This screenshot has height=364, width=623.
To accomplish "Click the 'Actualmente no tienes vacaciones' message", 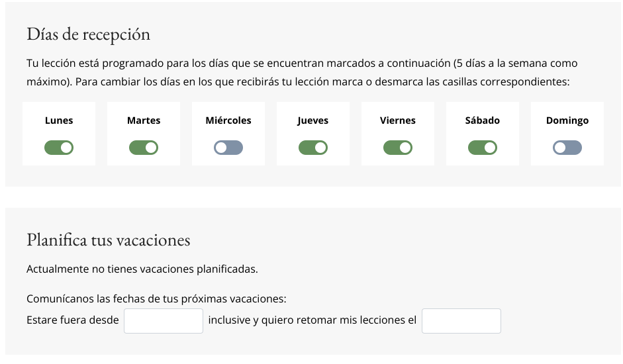I will [142, 269].
